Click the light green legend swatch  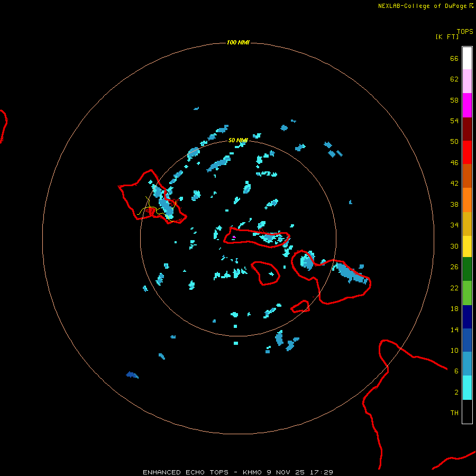467,293
